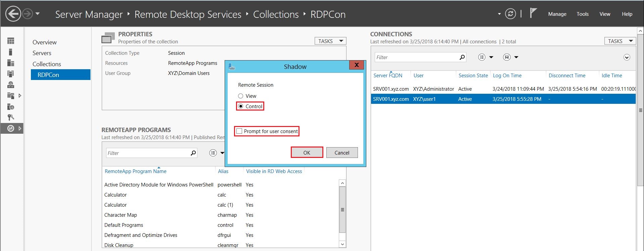Open the sidebar tools icon above Remote Desktop Services
The image size is (644, 251).
coord(11,117)
